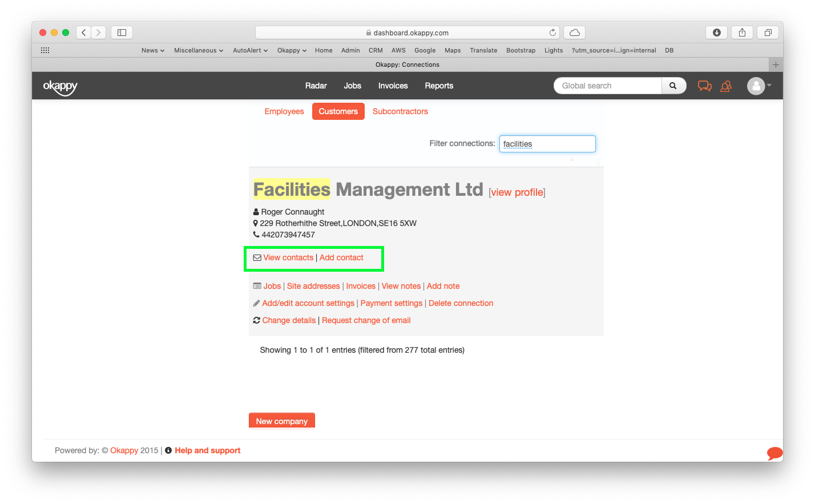Open the Radar menu
This screenshot has width=815, height=504.
[316, 86]
